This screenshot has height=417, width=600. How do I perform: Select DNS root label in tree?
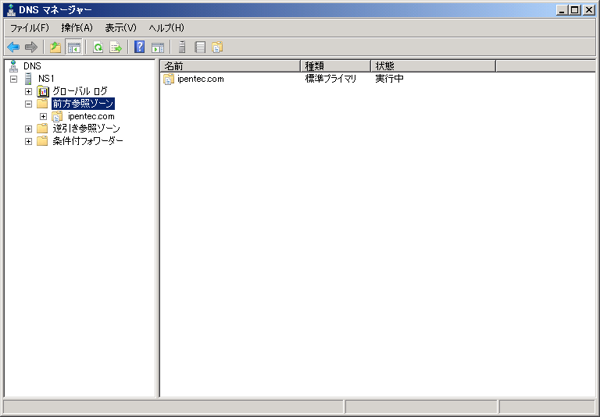pos(32,66)
